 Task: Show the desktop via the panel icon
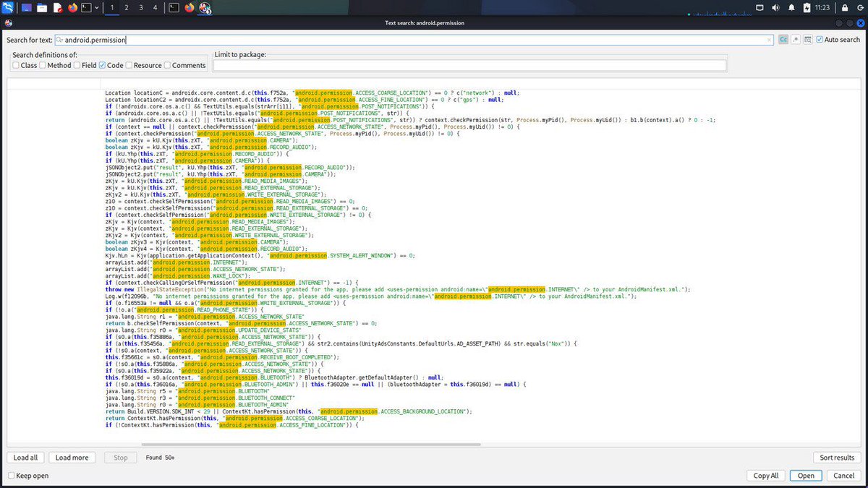coord(27,8)
